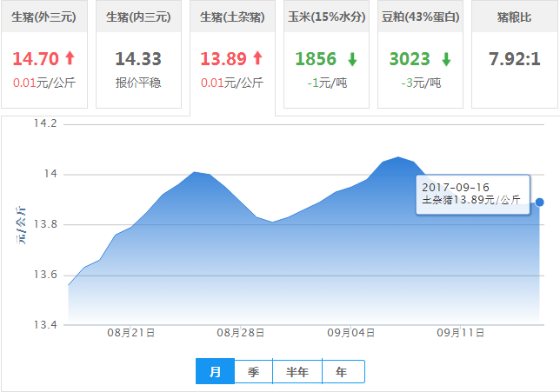Set chart period to 年
Viewport: 560px width, 392px height.
343,372
